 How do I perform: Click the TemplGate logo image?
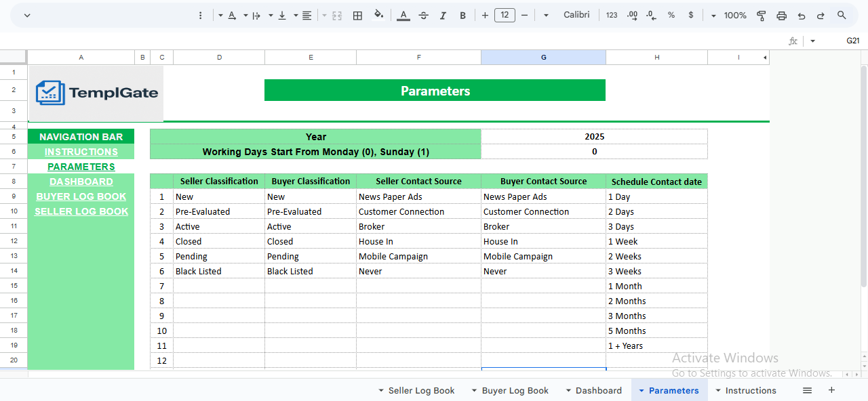(x=97, y=93)
